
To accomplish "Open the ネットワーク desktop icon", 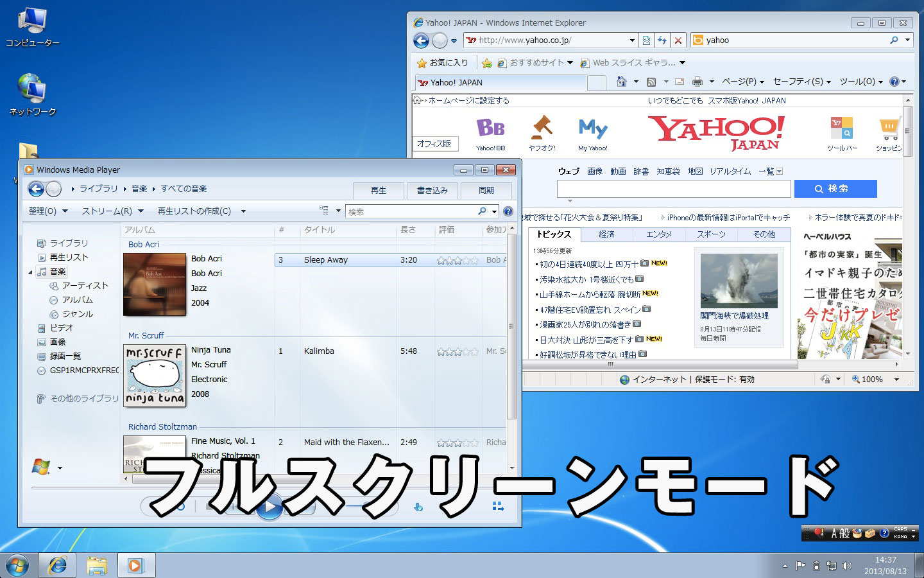I will (x=32, y=94).
